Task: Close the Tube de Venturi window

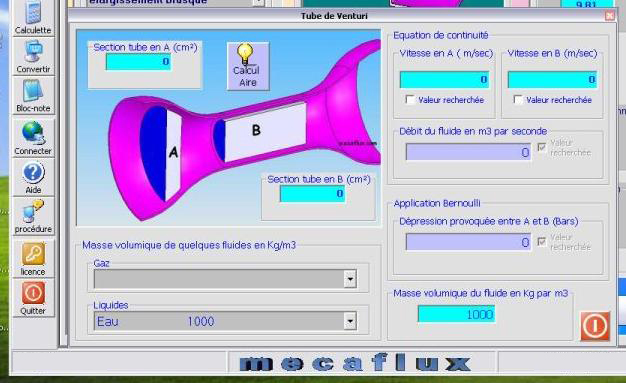Action: [609, 16]
